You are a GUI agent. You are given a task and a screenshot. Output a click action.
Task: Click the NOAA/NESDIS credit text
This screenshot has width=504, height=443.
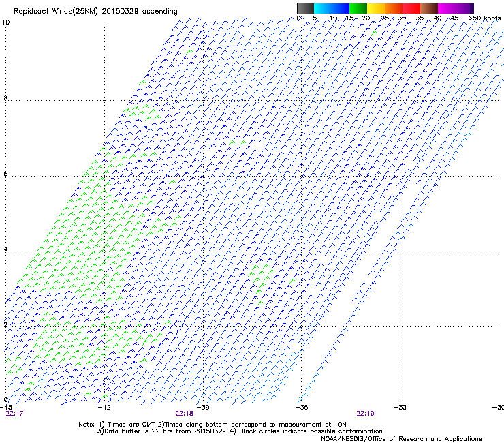tap(401, 439)
